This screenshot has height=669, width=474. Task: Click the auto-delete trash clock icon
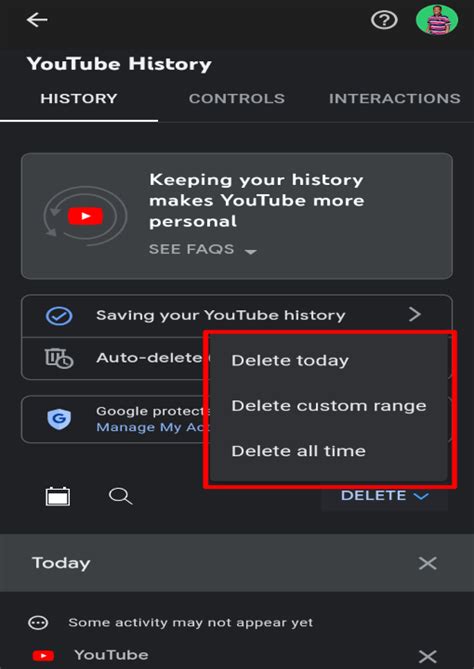click(x=59, y=358)
